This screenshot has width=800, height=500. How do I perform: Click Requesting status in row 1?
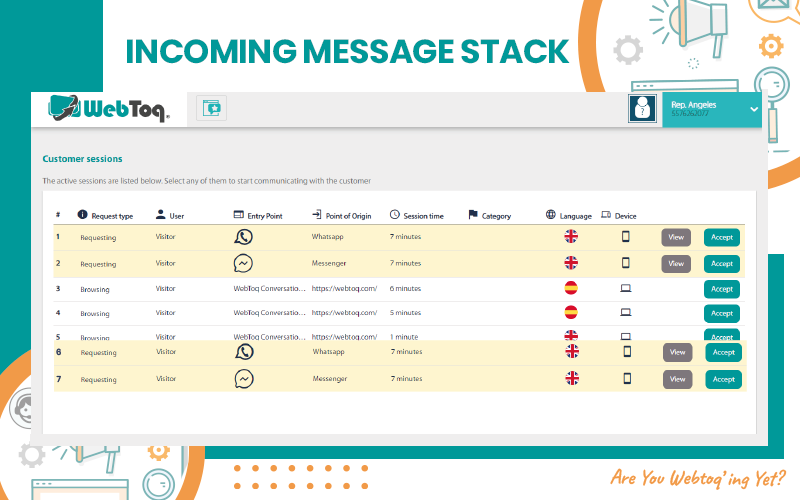pyautogui.click(x=98, y=238)
